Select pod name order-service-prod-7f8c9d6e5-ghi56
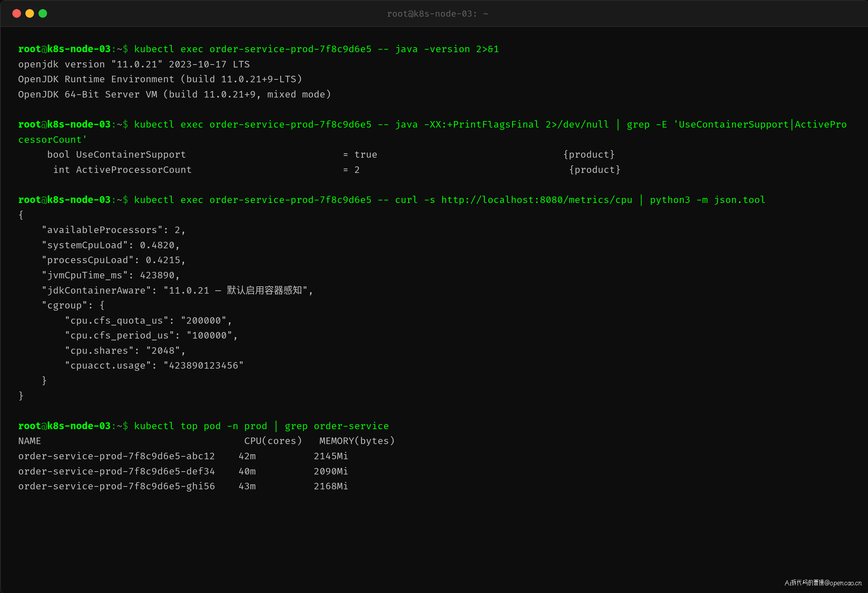868x593 pixels. [x=117, y=486]
